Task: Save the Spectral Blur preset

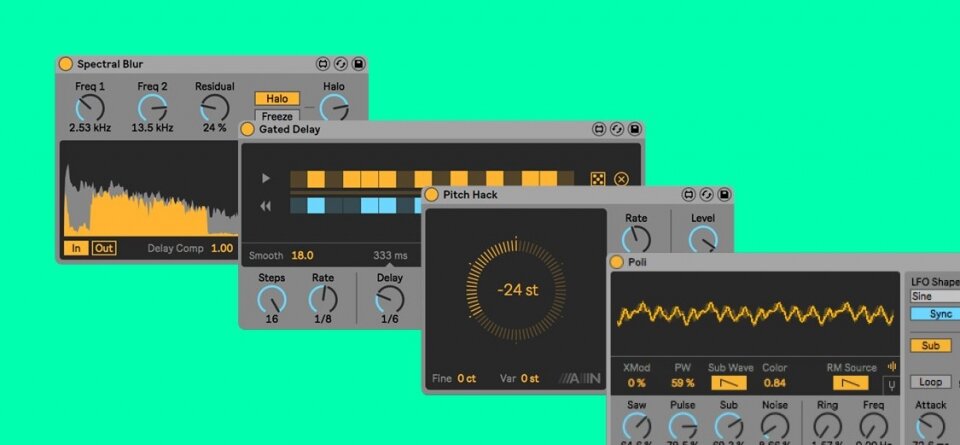Action: click(x=358, y=64)
